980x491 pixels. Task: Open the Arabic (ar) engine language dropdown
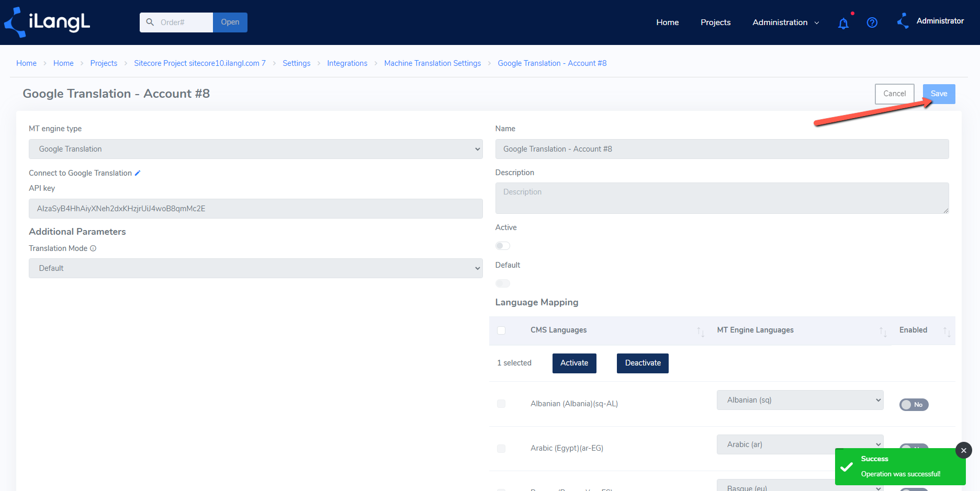tap(800, 444)
